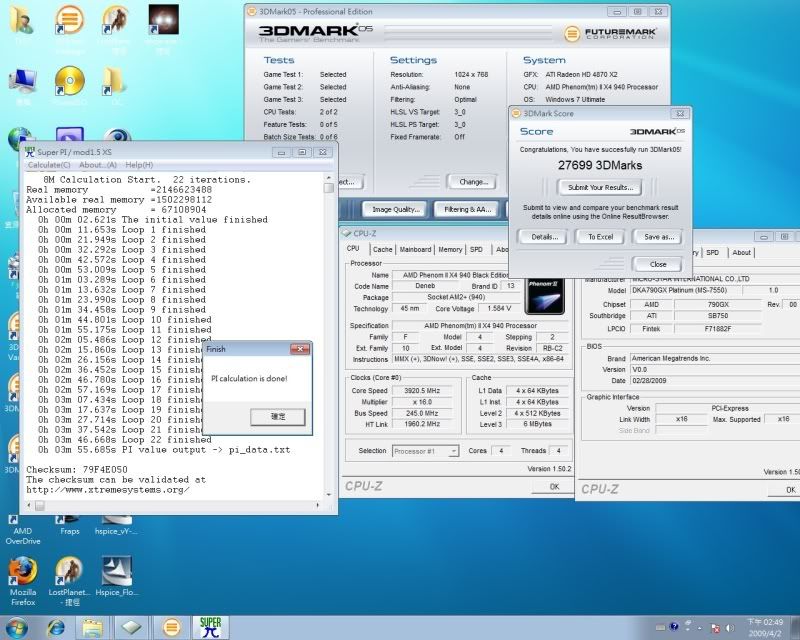Open Image Quality... in 3DMark05
This screenshot has width=800, height=640.
click(395, 209)
